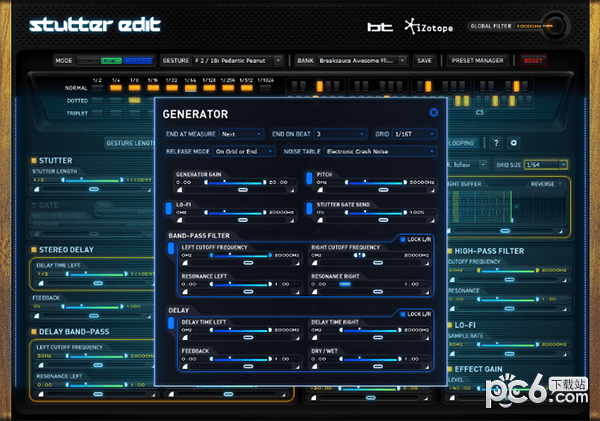Toggle Band-Pass Filter Lock L/R checkbox
600x421 pixels.
(x=403, y=240)
